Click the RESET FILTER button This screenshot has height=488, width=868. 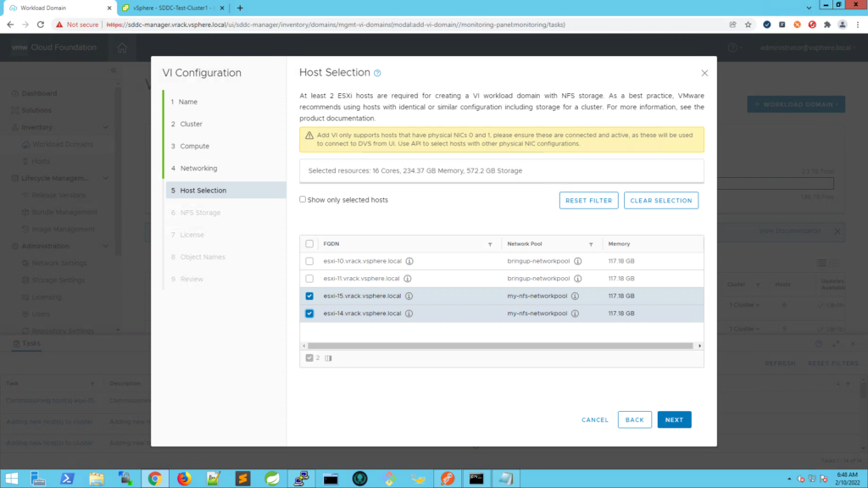click(588, 200)
